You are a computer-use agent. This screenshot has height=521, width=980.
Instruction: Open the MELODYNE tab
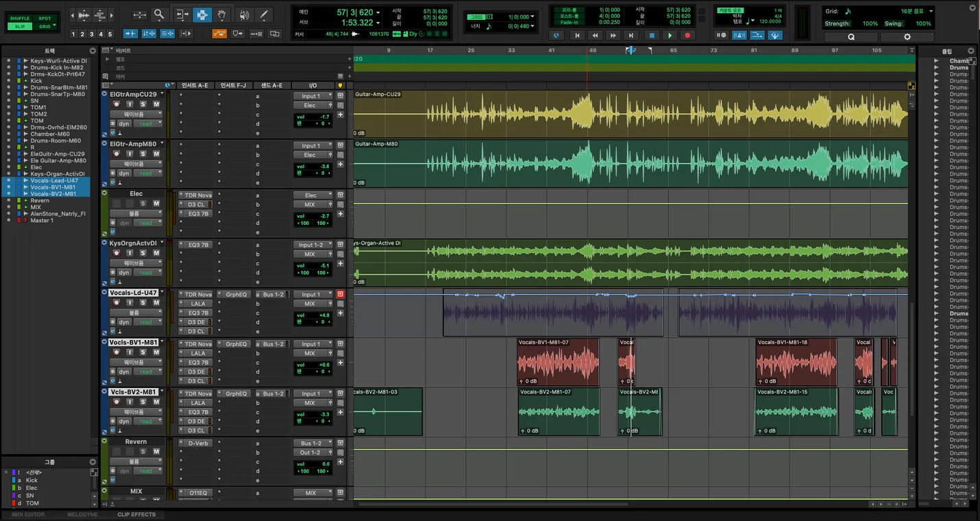(x=82, y=514)
